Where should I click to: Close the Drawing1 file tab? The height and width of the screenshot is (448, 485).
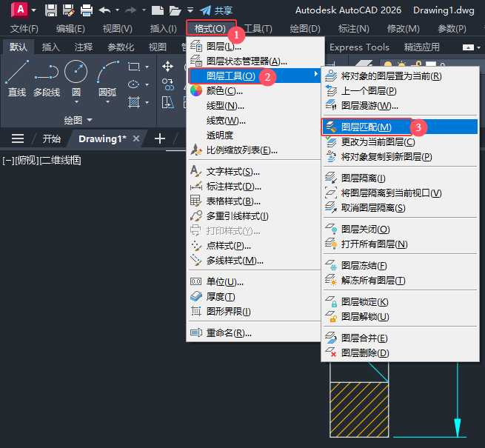136,138
